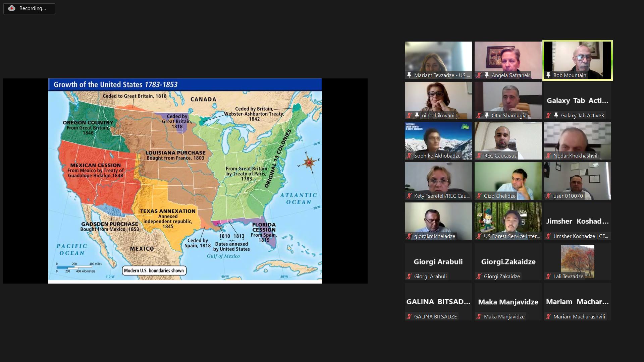Click pin icon beside Mariam Tevzadze's name

pyautogui.click(x=409, y=75)
